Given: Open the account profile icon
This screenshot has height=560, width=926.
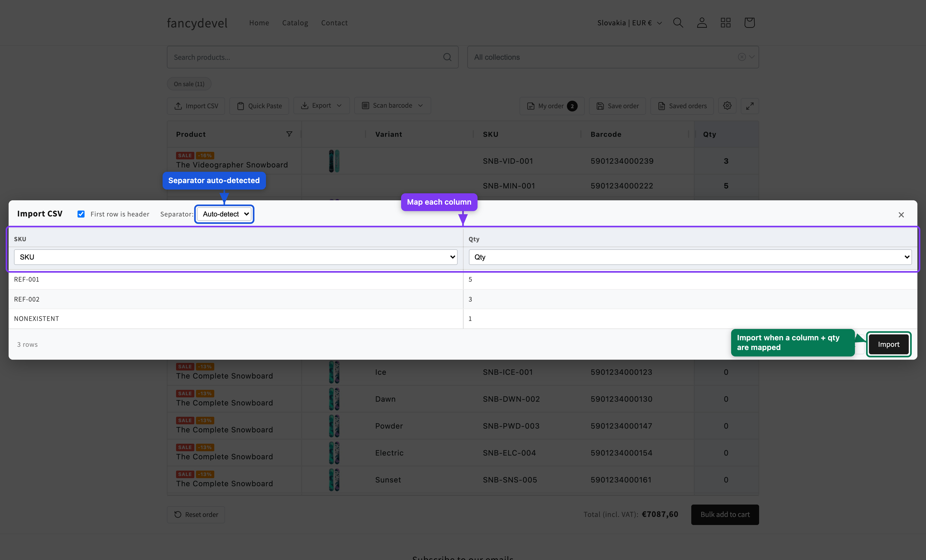Looking at the screenshot, I should pyautogui.click(x=702, y=23).
